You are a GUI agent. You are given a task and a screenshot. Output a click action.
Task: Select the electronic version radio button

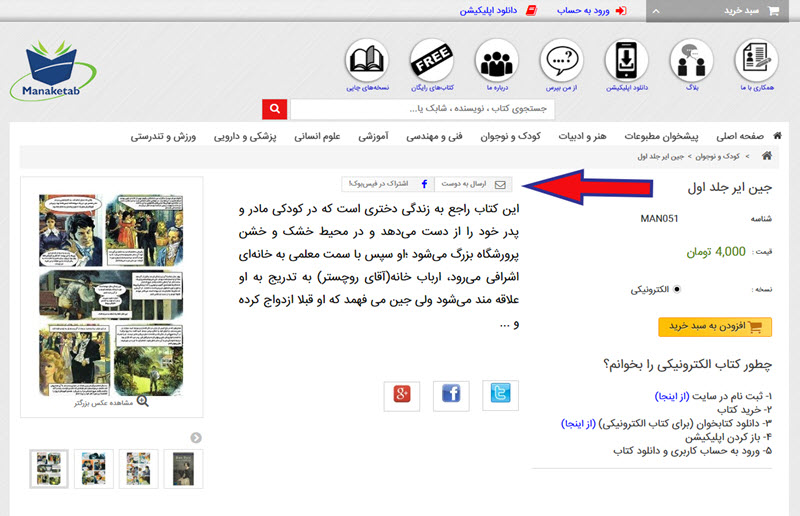point(680,290)
